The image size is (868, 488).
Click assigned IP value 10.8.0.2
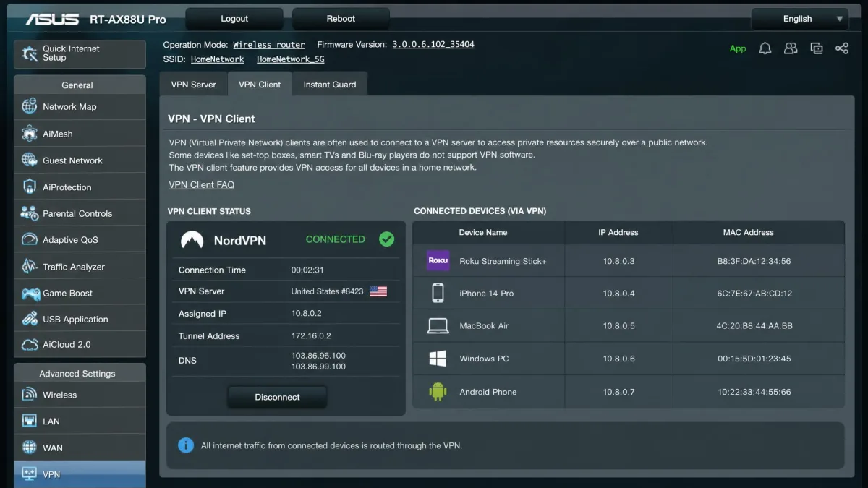pyautogui.click(x=307, y=314)
